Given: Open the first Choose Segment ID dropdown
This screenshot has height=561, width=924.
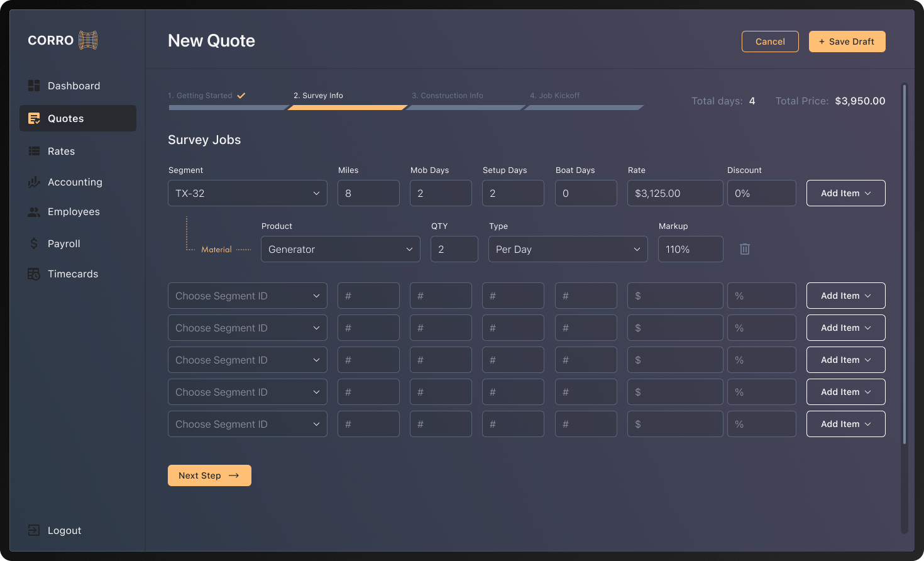Looking at the screenshot, I should (248, 296).
